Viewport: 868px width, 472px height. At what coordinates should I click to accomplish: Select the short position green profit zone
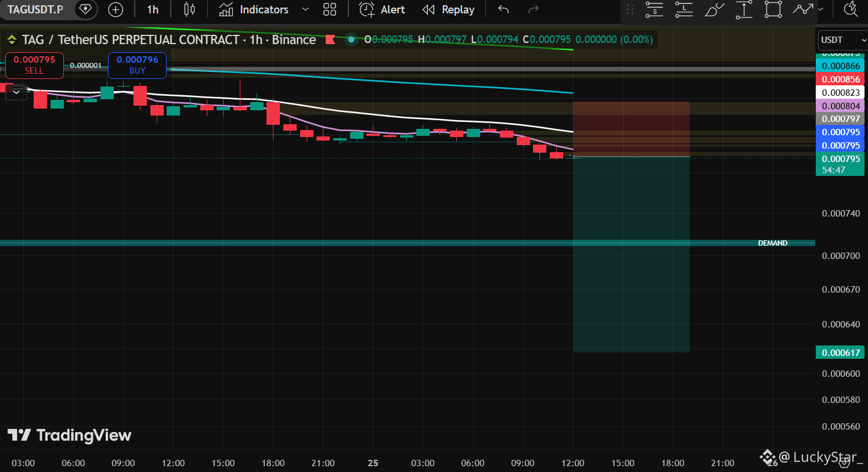631,254
